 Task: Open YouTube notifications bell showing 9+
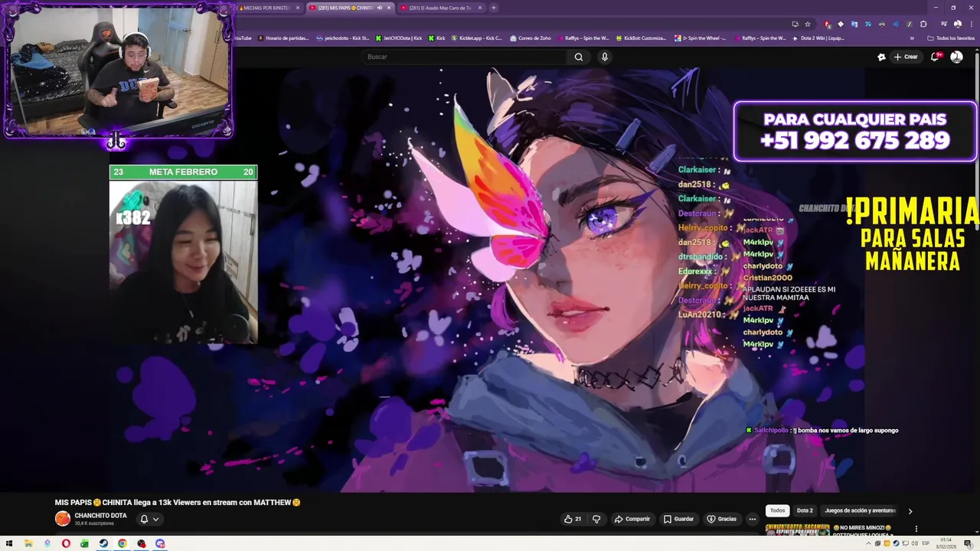(935, 57)
